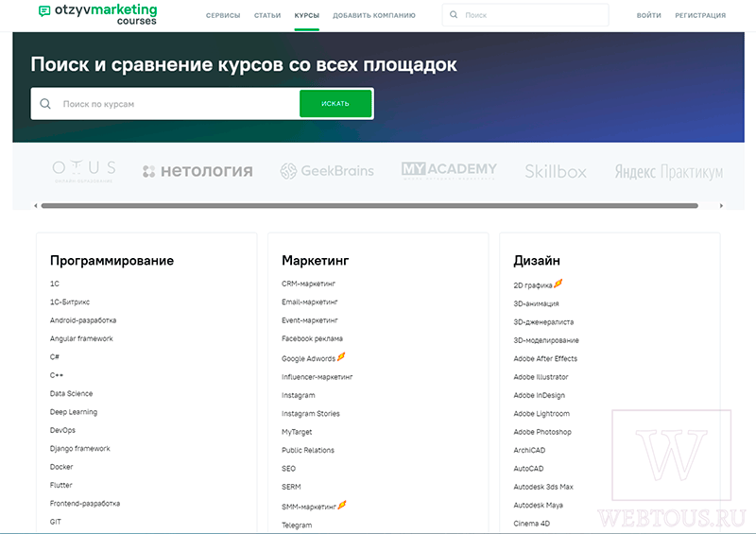Open Adobe After Effects courses
The image size is (756, 534).
click(x=545, y=359)
